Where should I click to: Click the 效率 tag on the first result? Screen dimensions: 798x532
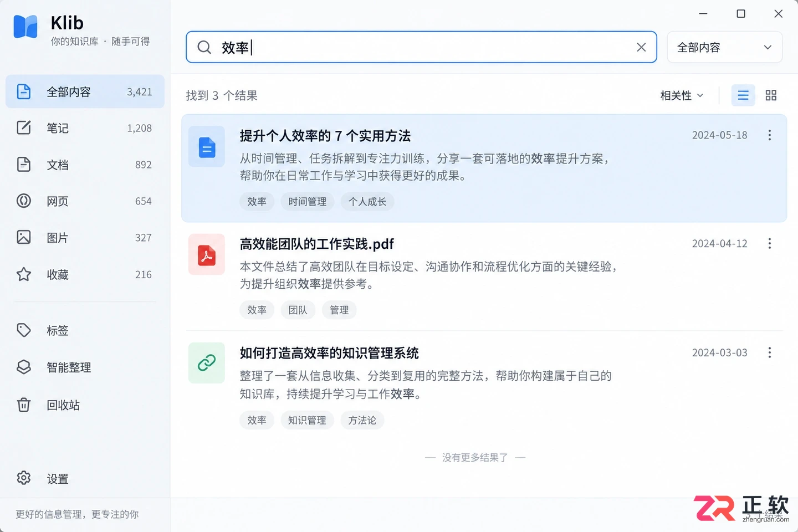[257, 202]
